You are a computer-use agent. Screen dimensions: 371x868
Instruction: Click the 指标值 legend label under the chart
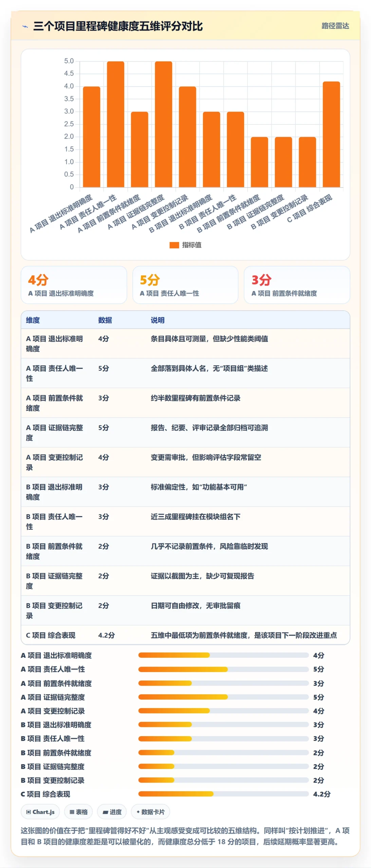point(192,245)
